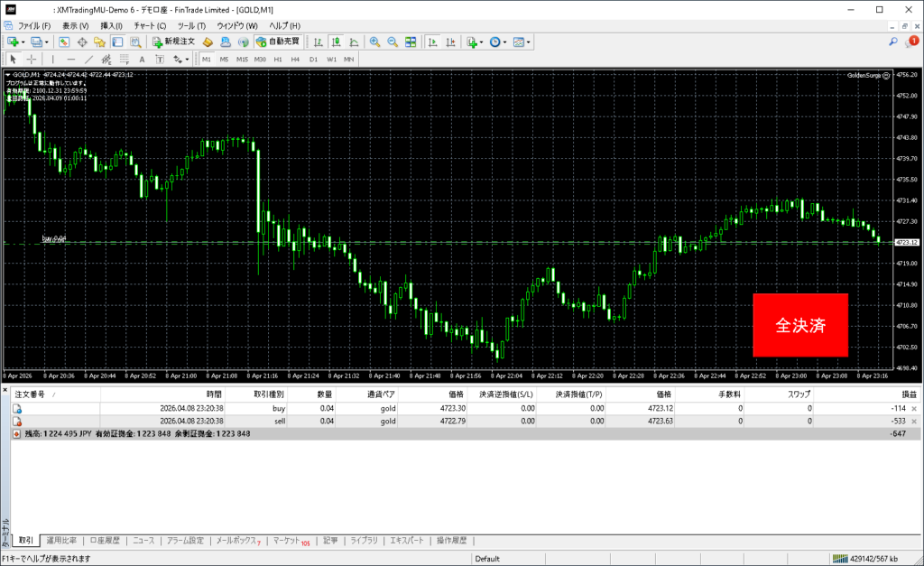
Task: Switch chart to candlestick display
Action: click(x=336, y=42)
